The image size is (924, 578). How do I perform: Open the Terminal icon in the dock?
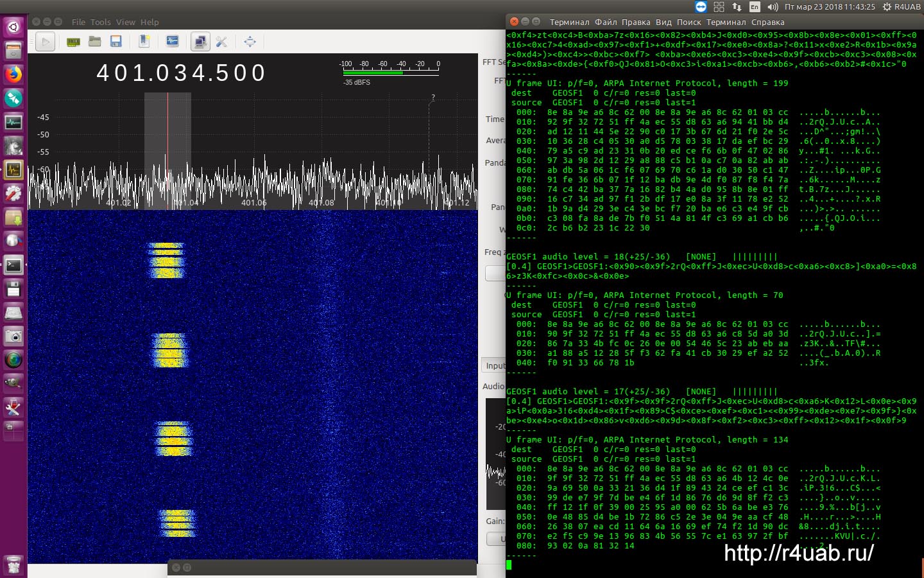coord(13,265)
